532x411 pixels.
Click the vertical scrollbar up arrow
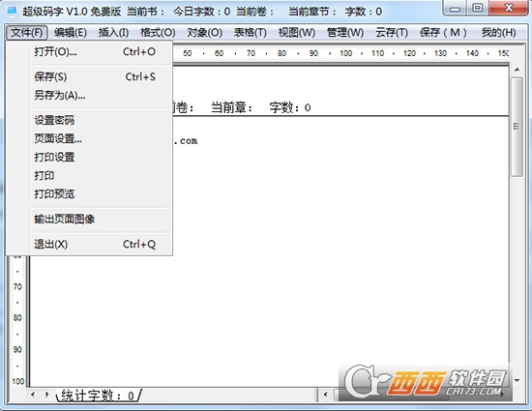pyautogui.click(x=517, y=70)
